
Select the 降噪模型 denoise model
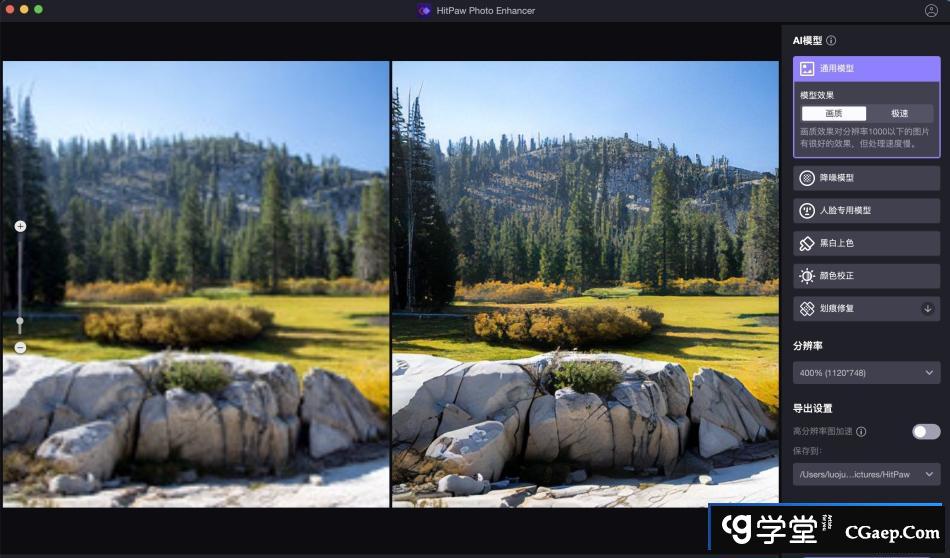(x=866, y=178)
